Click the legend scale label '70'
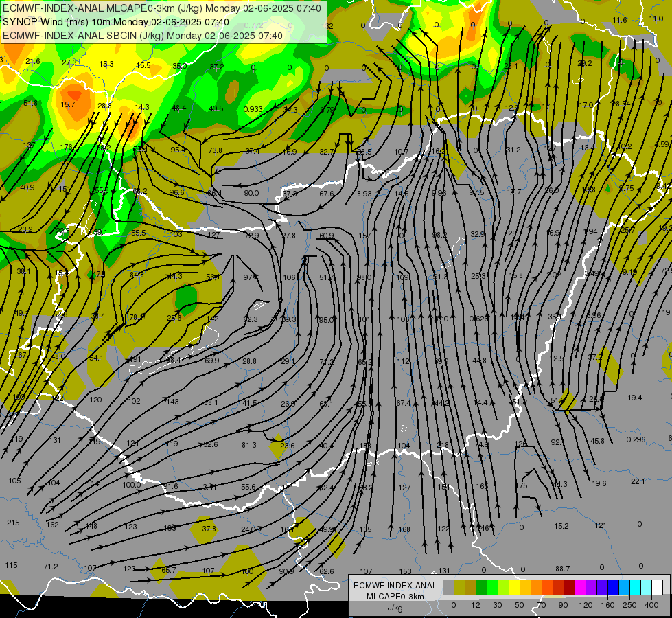The width and height of the screenshot is (672, 618). coord(542,605)
